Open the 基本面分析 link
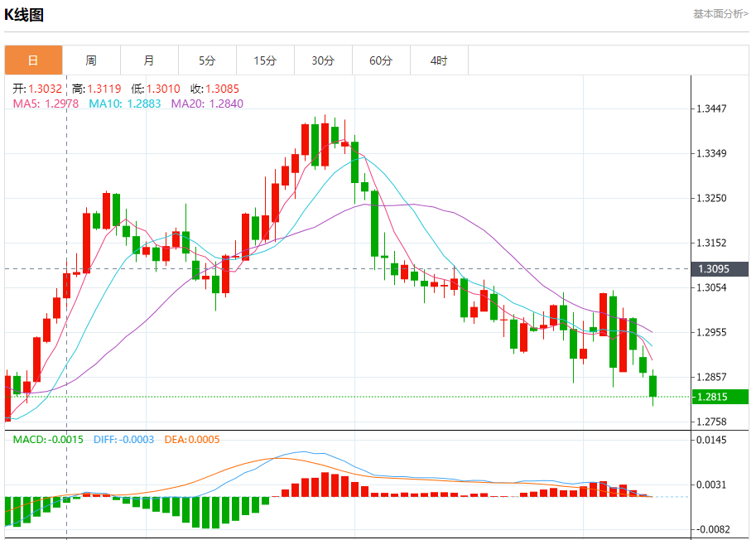This screenshot has height=540, width=756. 720,14
